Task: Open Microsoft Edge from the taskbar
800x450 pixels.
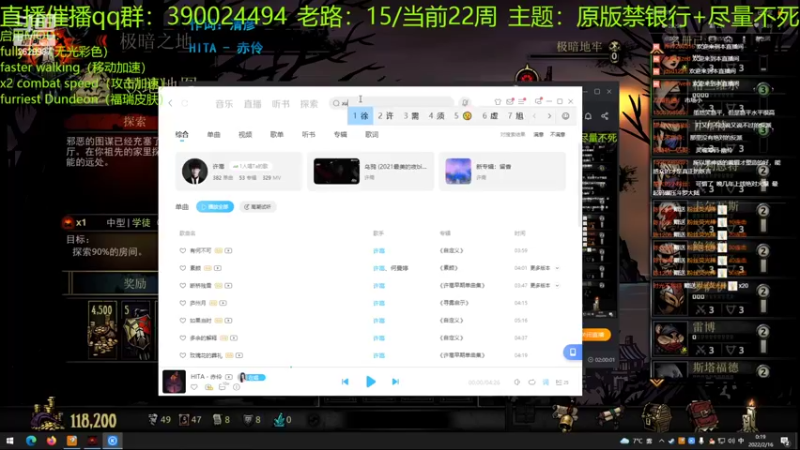Action: (x=31, y=441)
